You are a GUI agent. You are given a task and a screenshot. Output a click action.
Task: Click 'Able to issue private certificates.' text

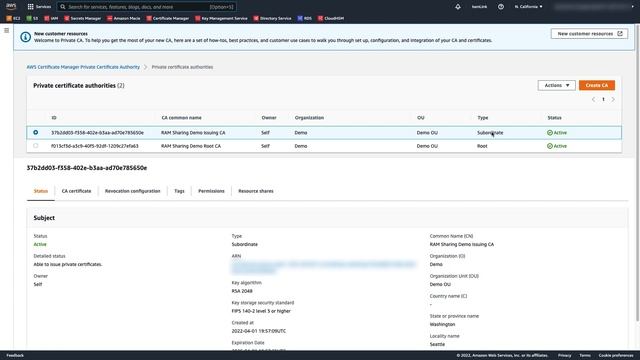(x=68, y=264)
